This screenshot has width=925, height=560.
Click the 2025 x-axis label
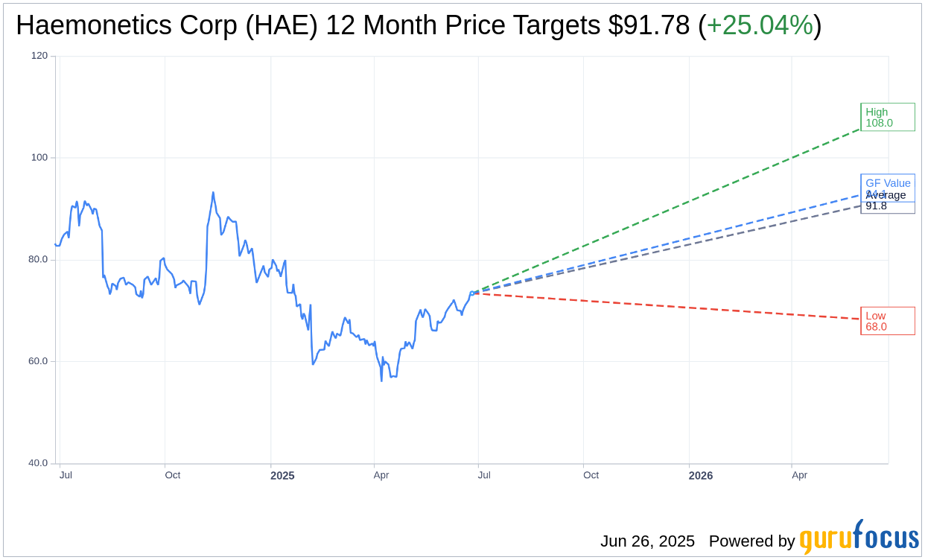282,475
